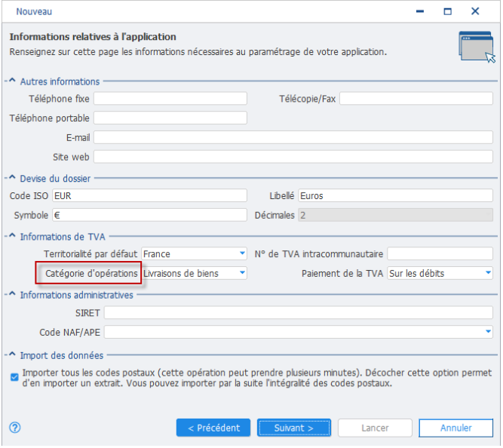Go to next step with Suivant
Screen dimensions: 503x448
294,428
